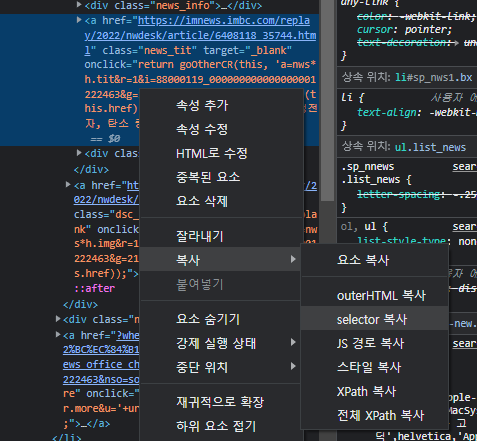Screen dimensions: 477x441
Task: Open the '복사' submenu entry
Action: click(x=221, y=260)
